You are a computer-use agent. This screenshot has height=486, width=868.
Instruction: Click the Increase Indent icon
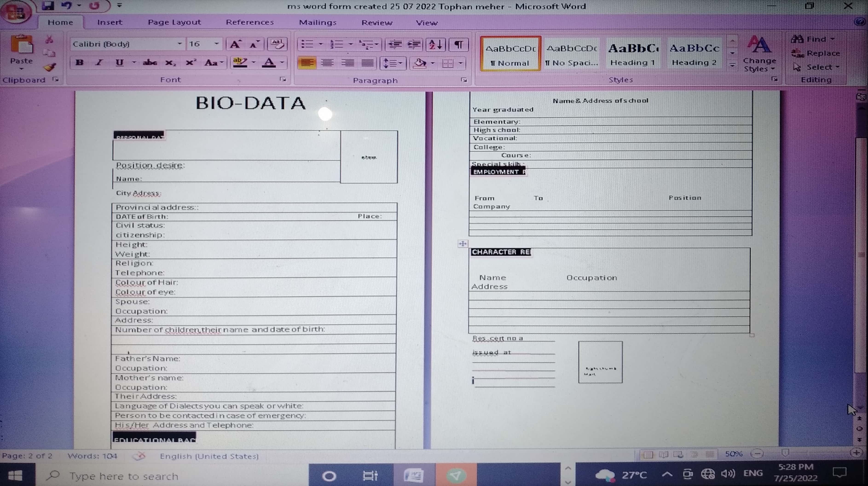pos(414,44)
